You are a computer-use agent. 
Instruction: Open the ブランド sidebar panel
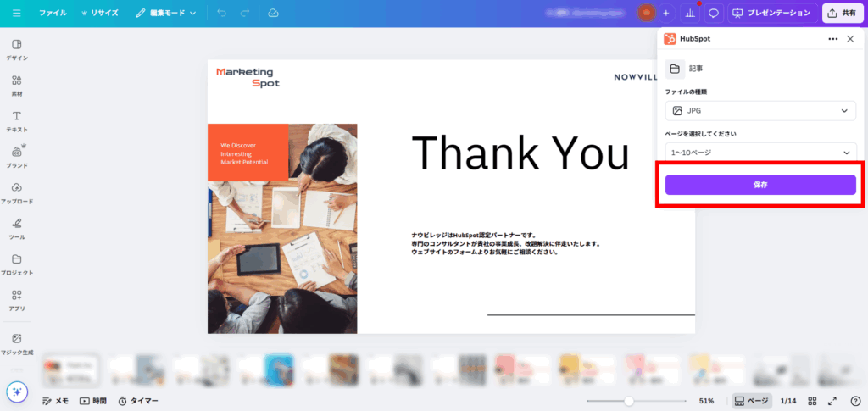tap(17, 157)
